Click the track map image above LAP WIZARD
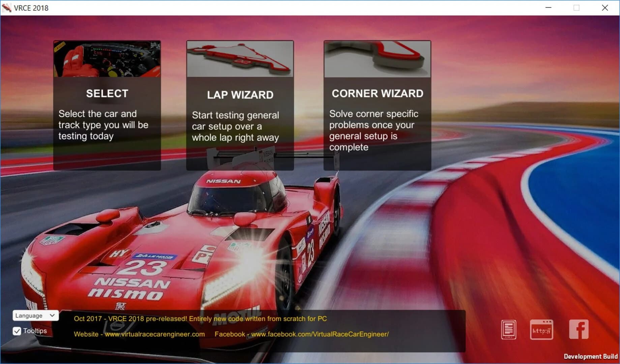Viewport: 620px width, 364px height. click(240, 58)
